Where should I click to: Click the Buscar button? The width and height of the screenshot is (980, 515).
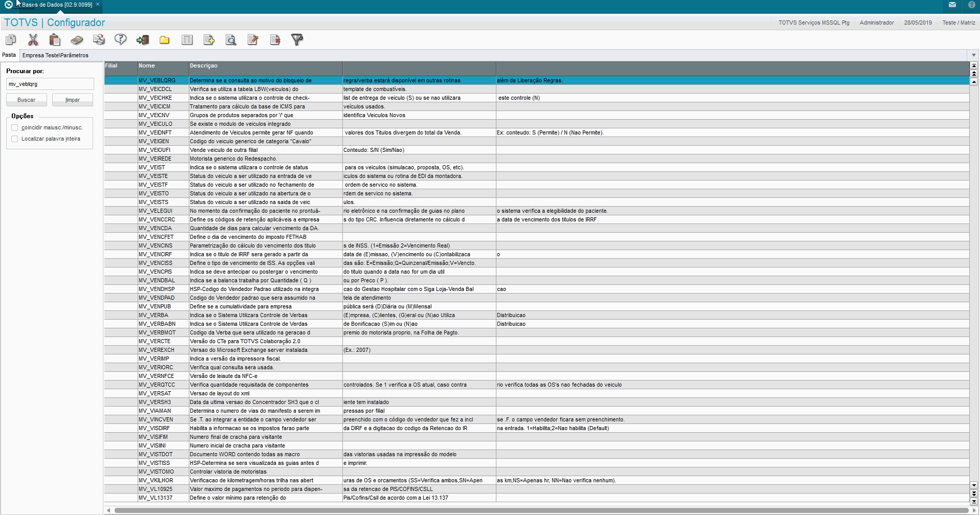[27, 100]
